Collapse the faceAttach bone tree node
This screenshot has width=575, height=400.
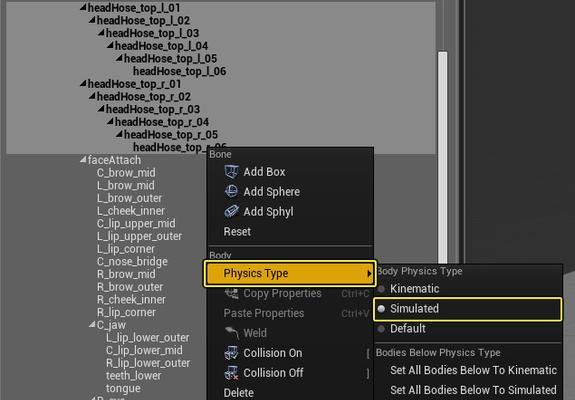pyautogui.click(x=83, y=159)
